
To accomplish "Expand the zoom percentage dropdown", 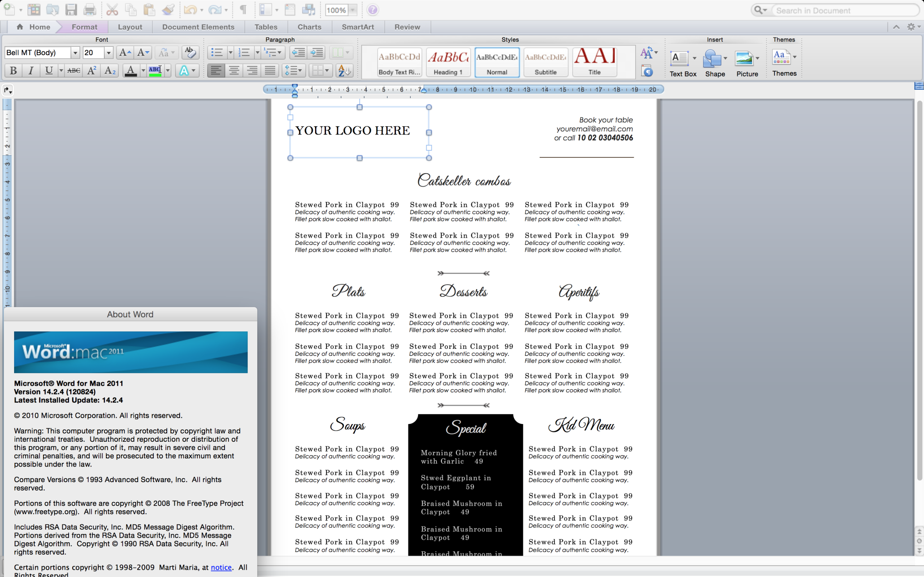I will 353,10.
